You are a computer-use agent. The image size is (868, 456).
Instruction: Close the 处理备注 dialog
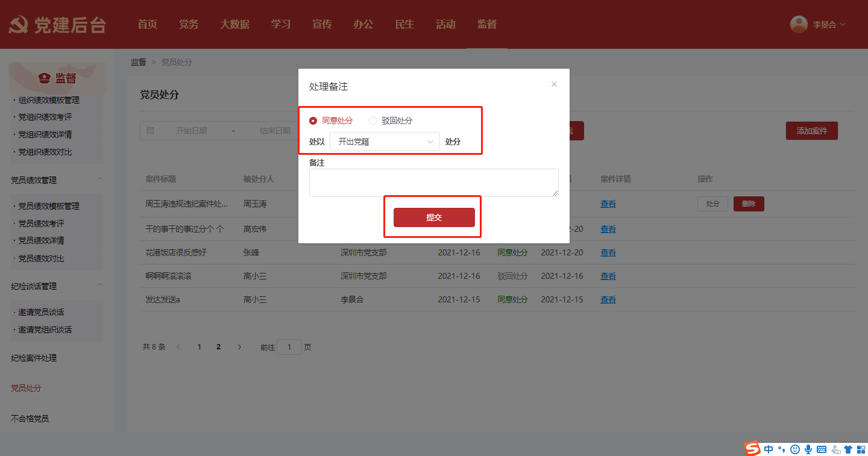pyautogui.click(x=554, y=84)
